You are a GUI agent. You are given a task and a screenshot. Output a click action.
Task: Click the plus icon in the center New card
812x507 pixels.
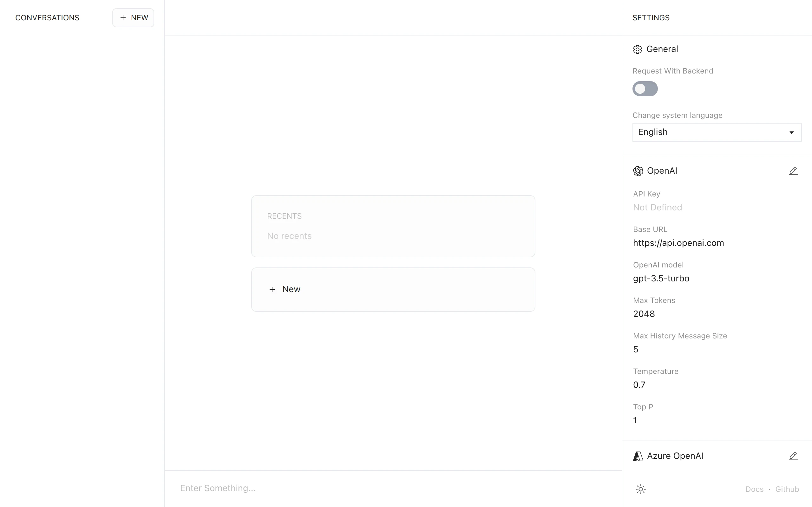(272, 289)
